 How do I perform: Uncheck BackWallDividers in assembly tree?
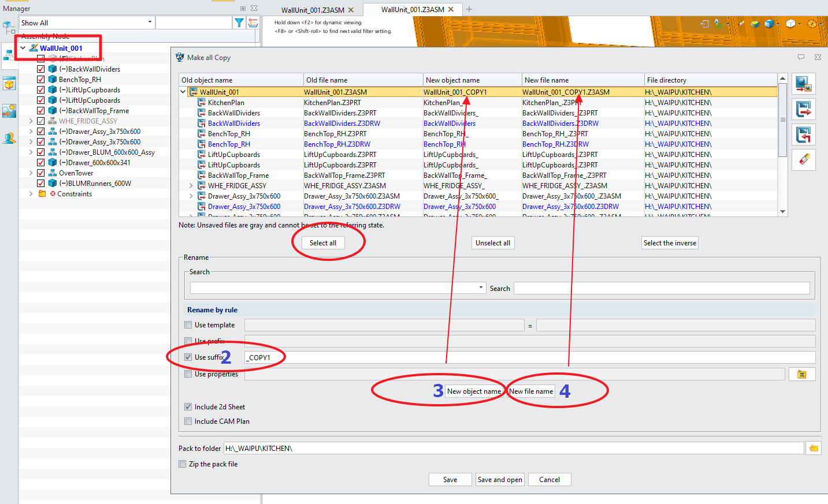click(40, 69)
